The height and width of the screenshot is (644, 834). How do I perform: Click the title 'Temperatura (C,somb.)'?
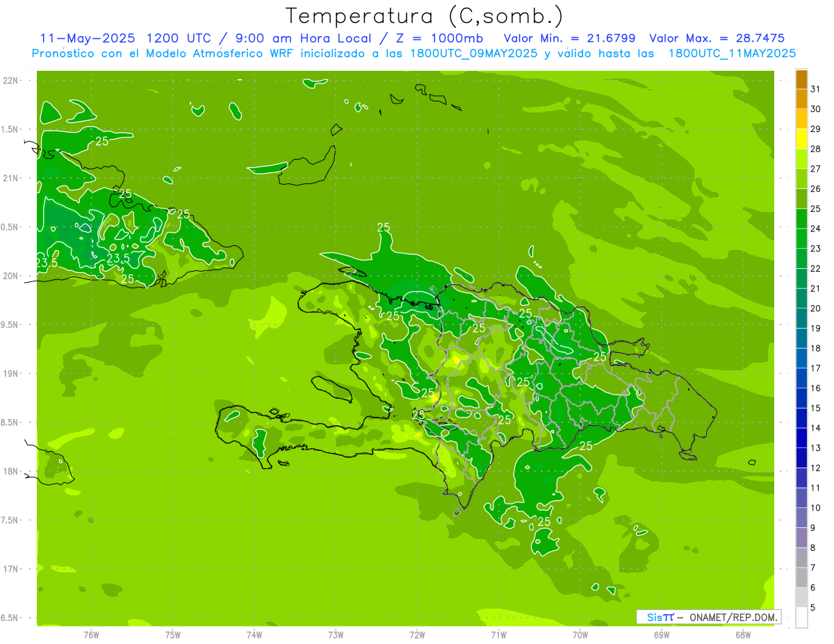[424, 16]
